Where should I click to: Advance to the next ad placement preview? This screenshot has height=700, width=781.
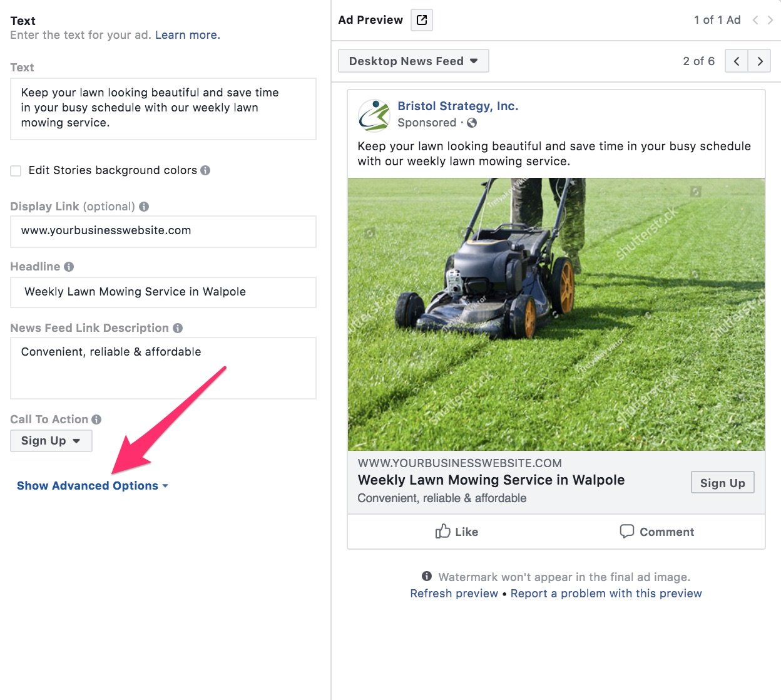[x=760, y=61]
